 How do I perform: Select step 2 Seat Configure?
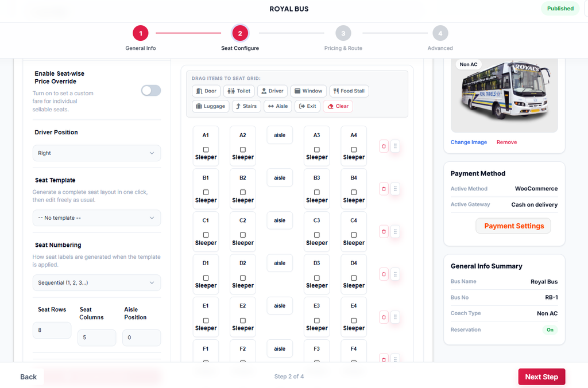240,33
